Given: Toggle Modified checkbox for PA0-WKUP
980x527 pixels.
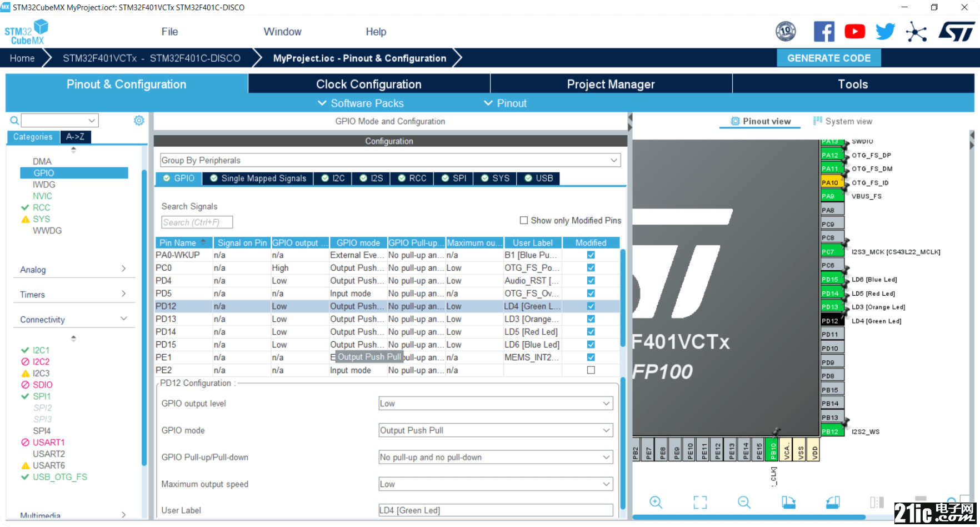Looking at the screenshot, I should [x=591, y=255].
